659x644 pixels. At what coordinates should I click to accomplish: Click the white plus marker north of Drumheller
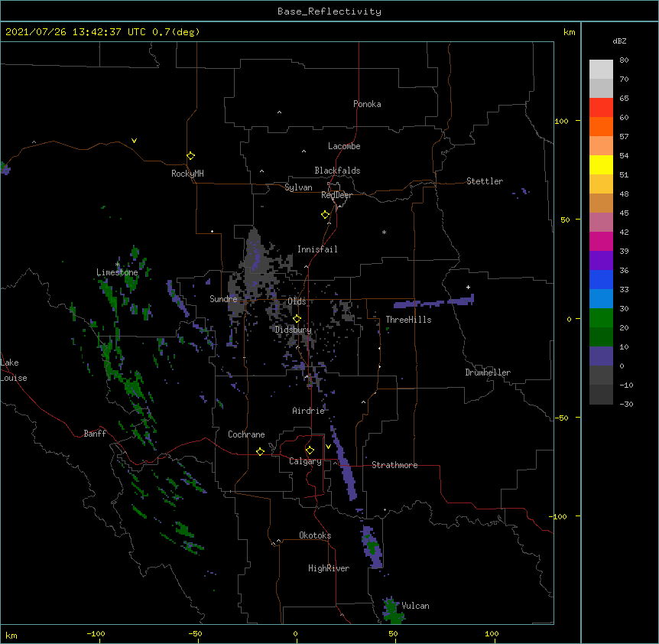468,287
